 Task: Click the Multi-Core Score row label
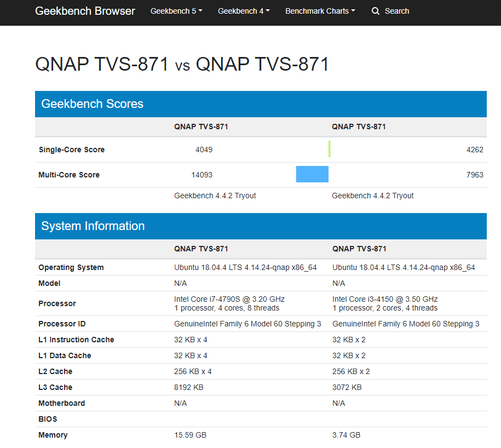click(x=69, y=175)
